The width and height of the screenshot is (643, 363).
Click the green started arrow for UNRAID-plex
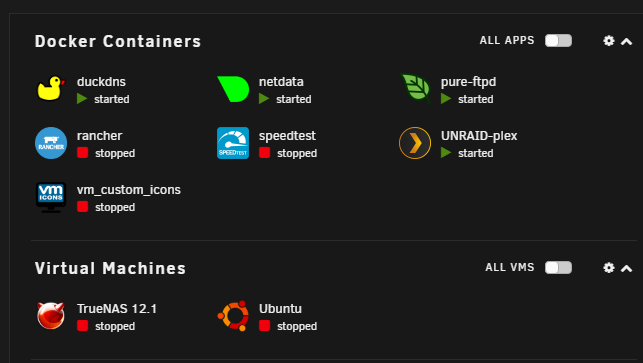446,153
